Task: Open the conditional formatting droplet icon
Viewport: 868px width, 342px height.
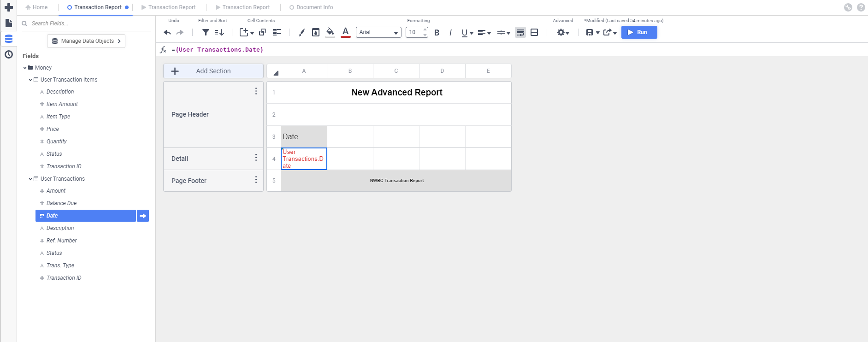Action: point(316,32)
